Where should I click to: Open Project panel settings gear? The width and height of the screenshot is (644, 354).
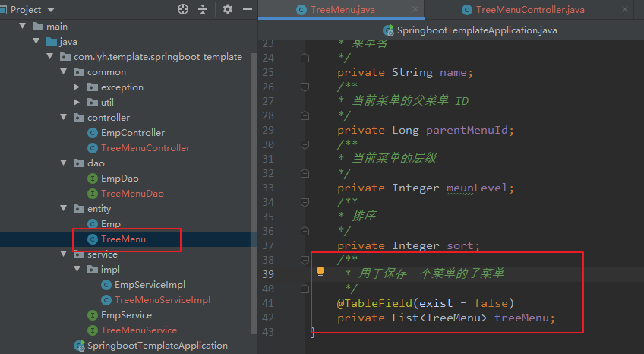(228, 9)
